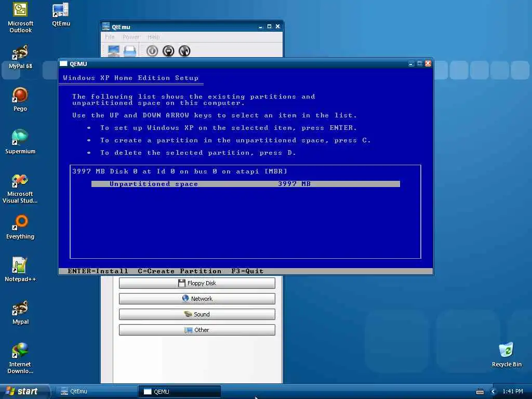Expand the Network settings section
Screen dimensions: 532x399
point(197,299)
